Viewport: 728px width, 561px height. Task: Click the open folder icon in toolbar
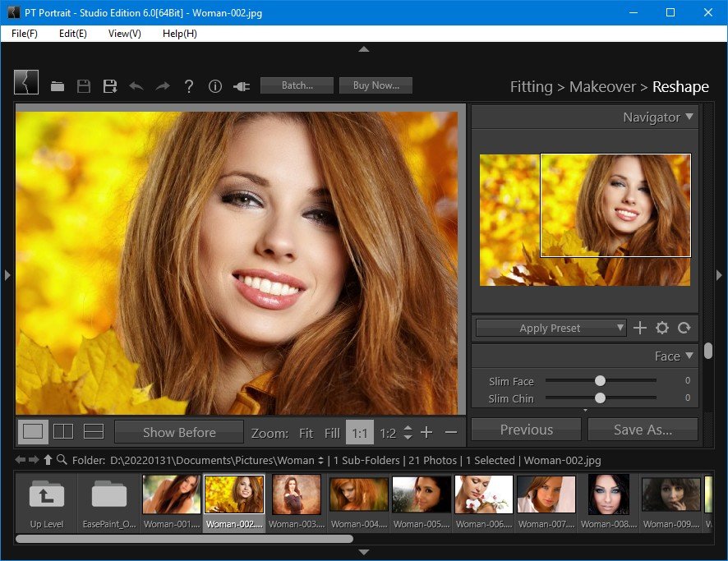click(58, 86)
